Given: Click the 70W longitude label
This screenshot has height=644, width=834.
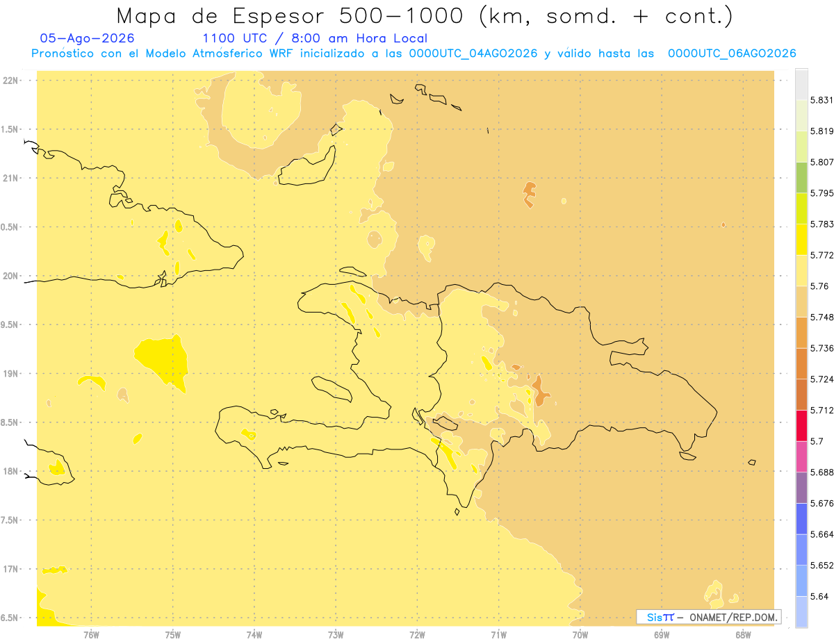Looking at the screenshot, I should (580, 634).
